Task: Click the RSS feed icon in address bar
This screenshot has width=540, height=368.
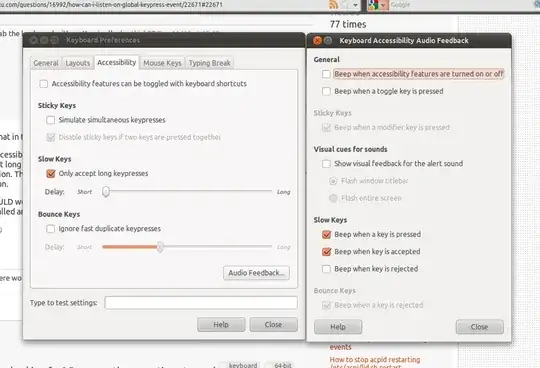Action: [333, 4]
